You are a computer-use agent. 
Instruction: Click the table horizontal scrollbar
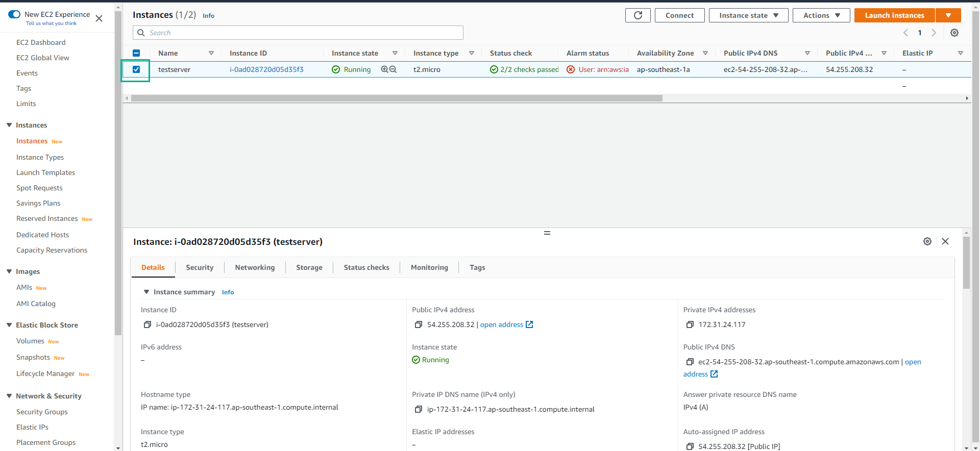click(397, 98)
